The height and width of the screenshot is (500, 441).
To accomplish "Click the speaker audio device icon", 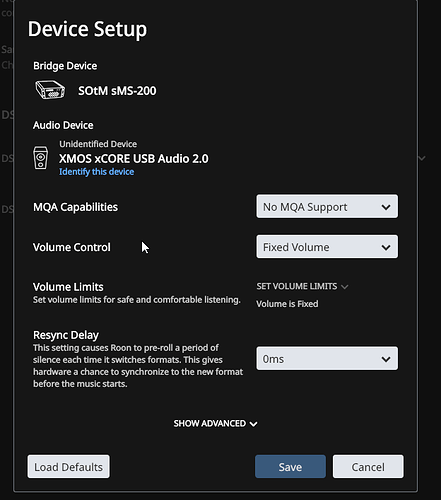I will [x=41, y=158].
